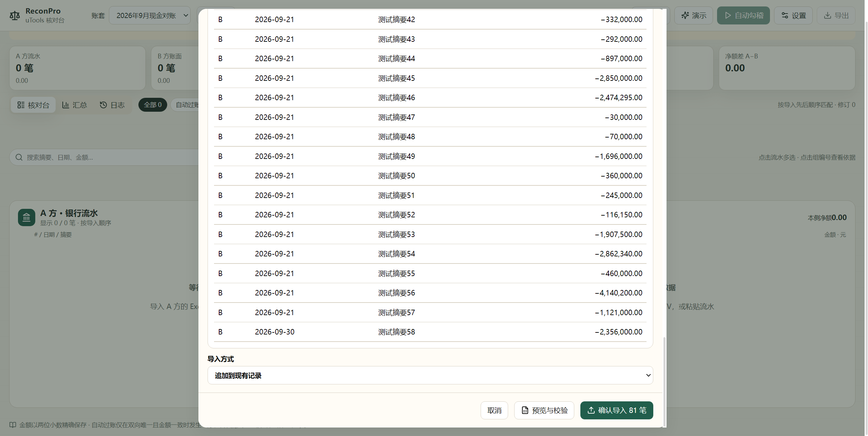This screenshot has height=436, width=868.
Task: Click the play icon on 自动勾稽
Action: (x=728, y=16)
